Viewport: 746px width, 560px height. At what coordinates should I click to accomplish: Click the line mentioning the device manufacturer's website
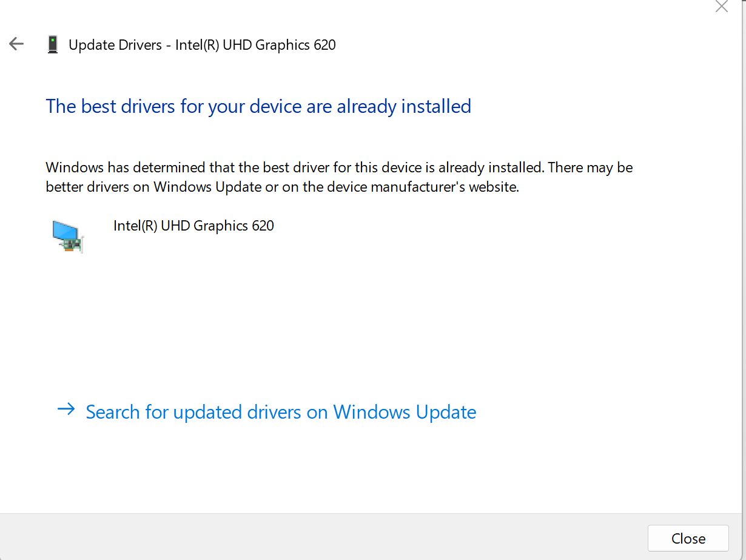click(x=282, y=187)
